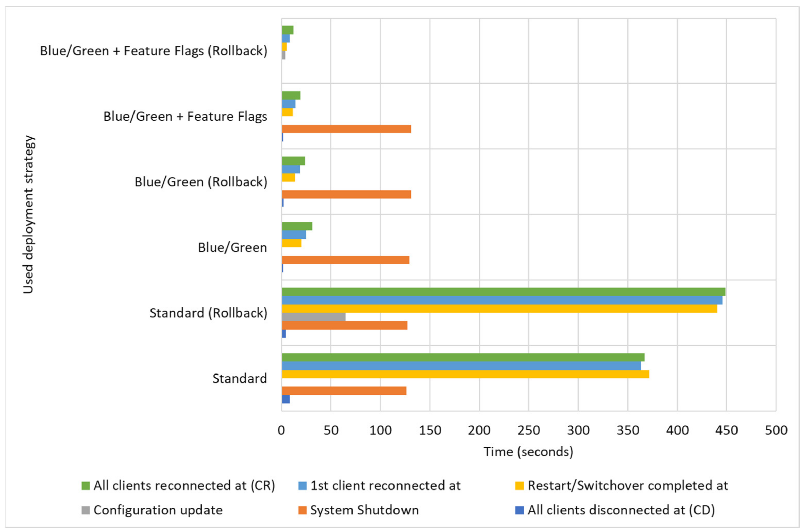Image resolution: width=804 pixels, height=532 pixels.
Task: Select Blue/Green + Feature Flags axis label
Action: pos(185,117)
